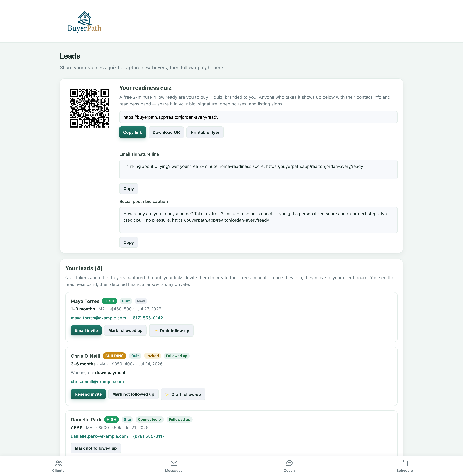463x476 pixels.
Task: Click the Your leads (4) heading
Action: click(x=84, y=268)
